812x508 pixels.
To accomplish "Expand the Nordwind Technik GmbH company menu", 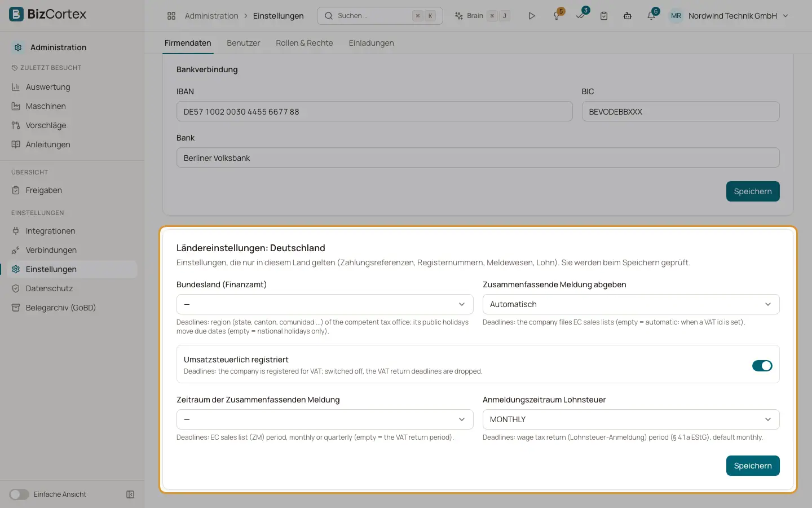I will [x=738, y=16].
